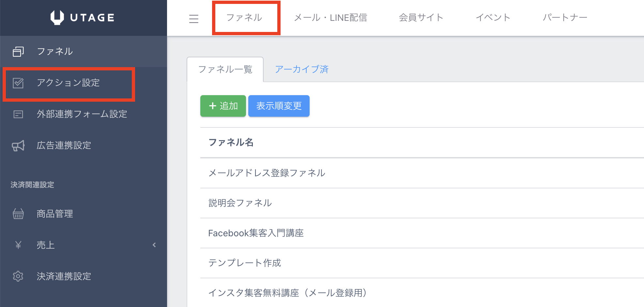Click the 広告連携設定 megaphone icon
Viewport: 644px width, 307px height.
(18, 146)
